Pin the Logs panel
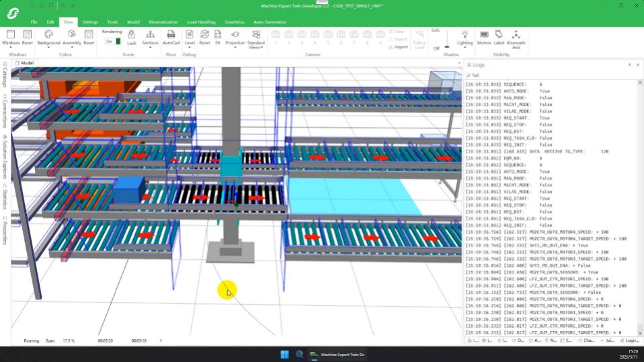Viewport: 644px width, 362px height. [x=630, y=65]
